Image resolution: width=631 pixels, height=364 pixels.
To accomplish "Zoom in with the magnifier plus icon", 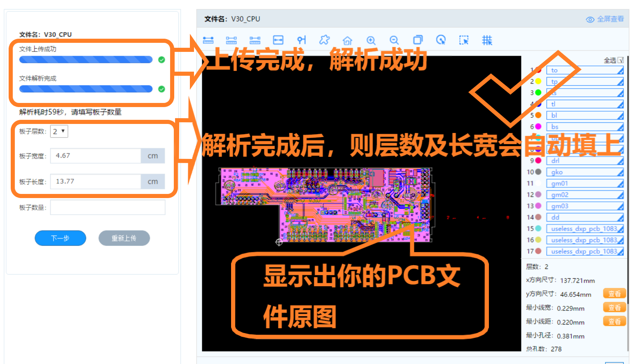I will pos(371,40).
